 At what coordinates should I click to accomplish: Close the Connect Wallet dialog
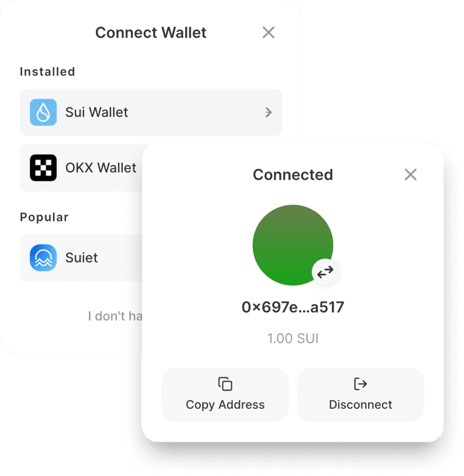(x=268, y=32)
